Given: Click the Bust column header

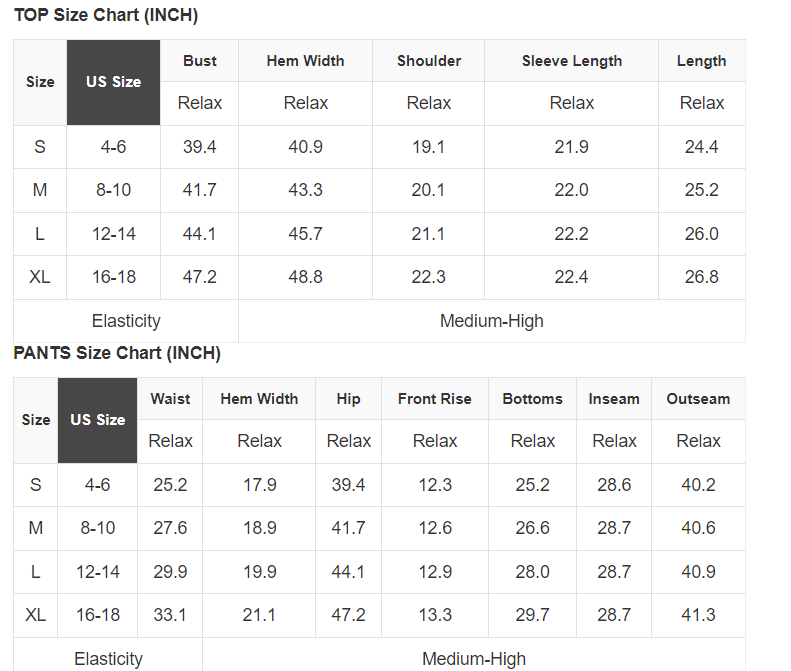Looking at the screenshot, I should 200,61.
